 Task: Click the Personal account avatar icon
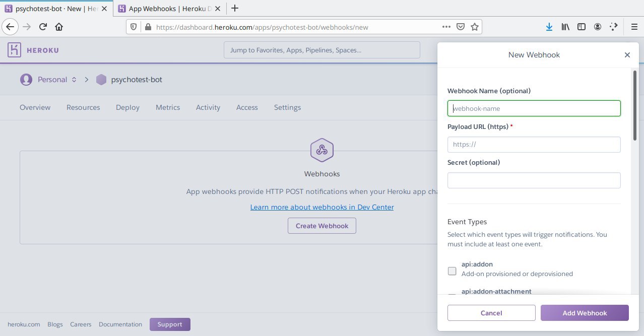tap(26, 80)
